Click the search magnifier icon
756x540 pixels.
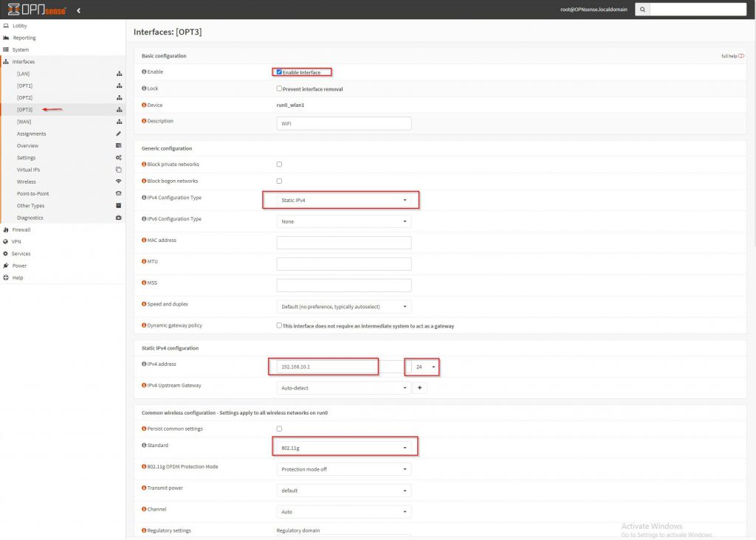point(642,10)
